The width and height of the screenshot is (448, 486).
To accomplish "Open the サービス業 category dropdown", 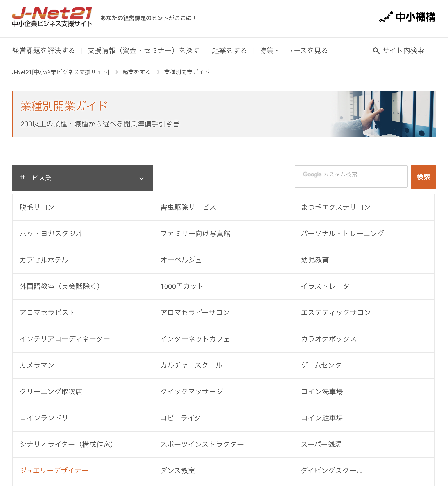I will pos(83,178).
